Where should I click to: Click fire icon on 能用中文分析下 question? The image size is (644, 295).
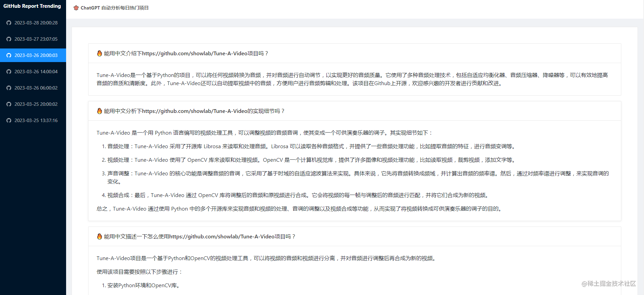[99, 111]
